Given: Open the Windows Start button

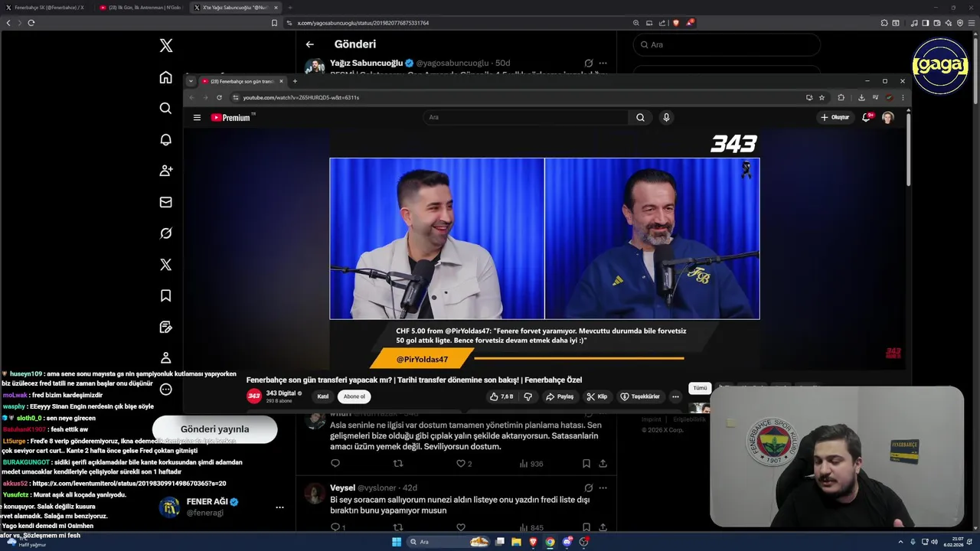Looking at the screenshot, I should [x=397, y=542].
